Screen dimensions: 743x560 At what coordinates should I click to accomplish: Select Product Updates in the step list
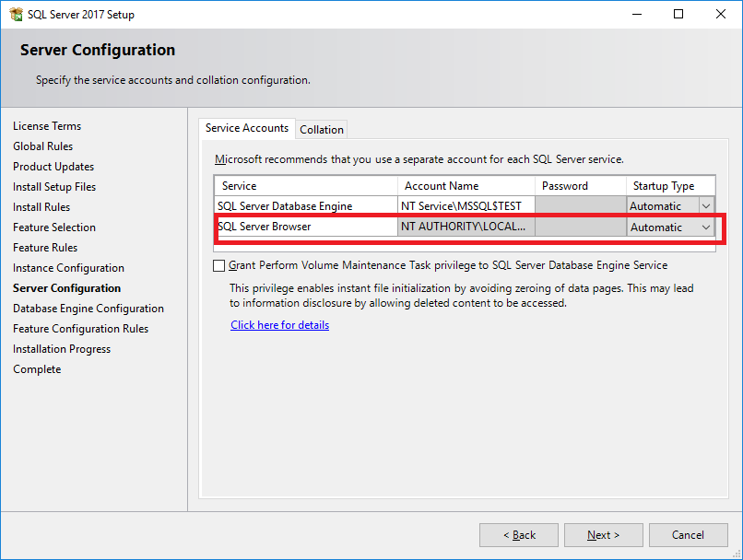pos(53,167)
